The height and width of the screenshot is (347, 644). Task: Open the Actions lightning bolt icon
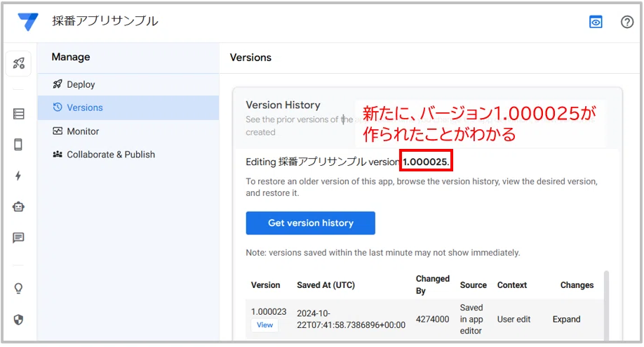(18, 176)
